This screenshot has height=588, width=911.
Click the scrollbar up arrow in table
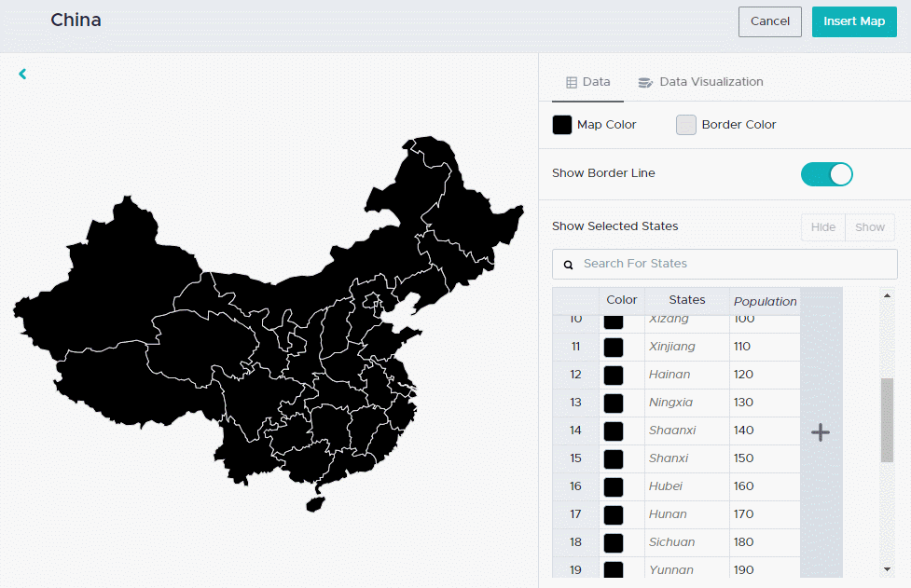887,296
